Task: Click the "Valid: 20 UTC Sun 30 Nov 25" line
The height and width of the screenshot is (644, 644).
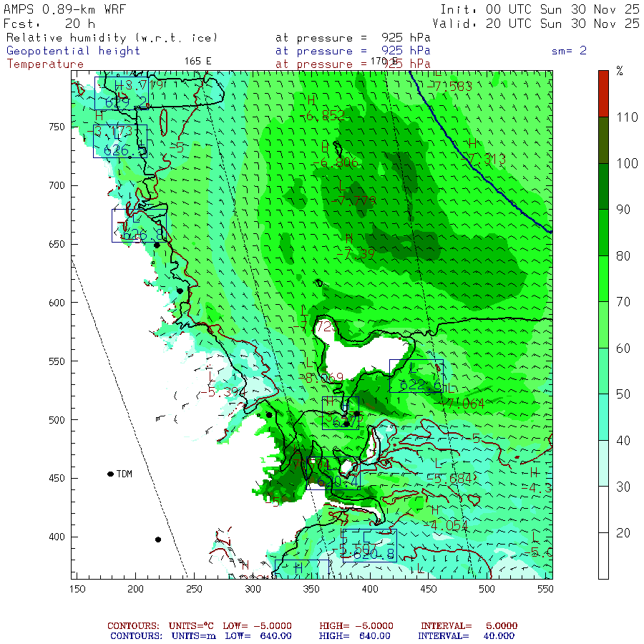Action: (536, 24)
